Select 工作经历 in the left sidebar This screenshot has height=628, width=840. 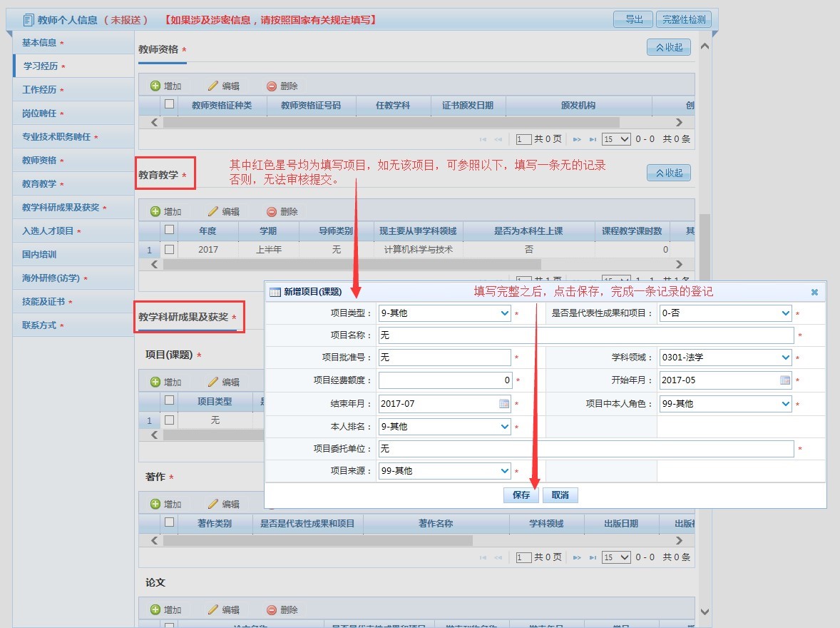click(x=43, y=90)
